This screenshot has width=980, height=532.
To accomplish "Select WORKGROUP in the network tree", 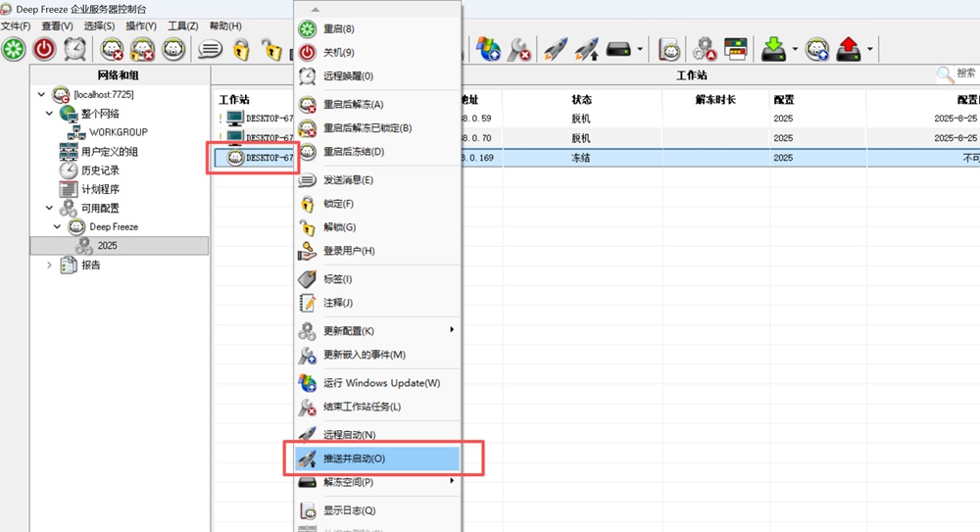I will (x=118, y=132).
